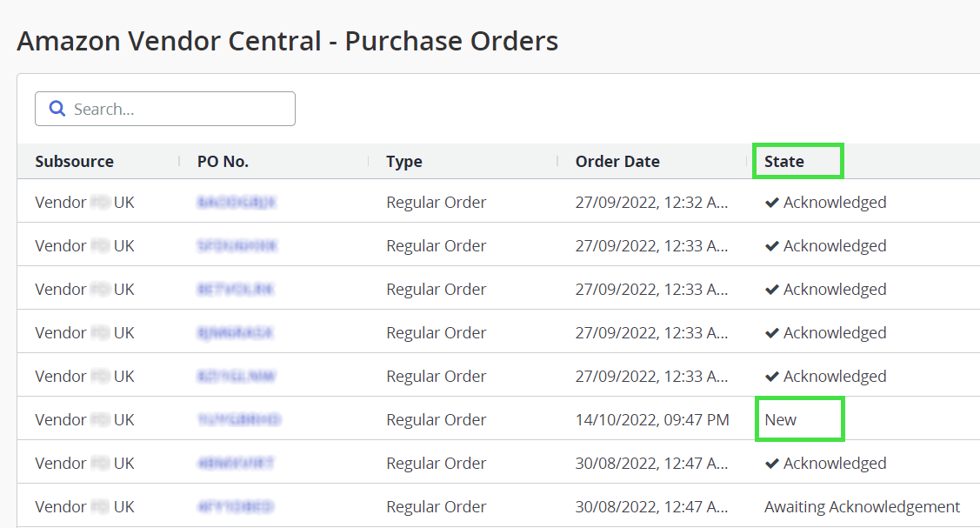This screenshot has width=980, height=528.
Task: Click the State column header
Action: (784, 162)
